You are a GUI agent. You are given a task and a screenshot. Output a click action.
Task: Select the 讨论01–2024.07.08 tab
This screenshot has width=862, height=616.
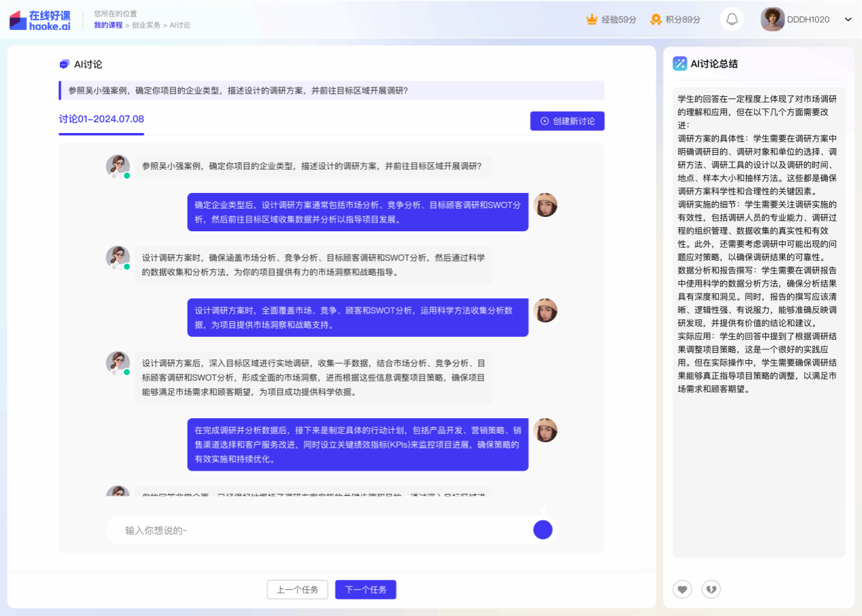click(x=101, y=119)
